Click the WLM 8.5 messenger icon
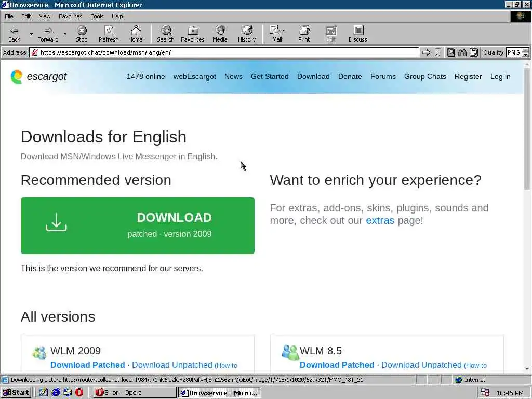The image size is (532, 399). [290, 352]
